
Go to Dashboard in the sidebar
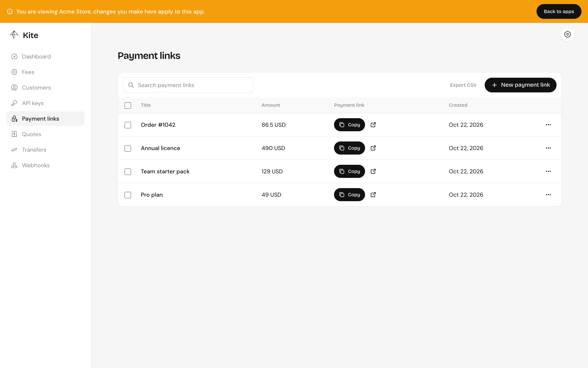click(x=46, y=56)
